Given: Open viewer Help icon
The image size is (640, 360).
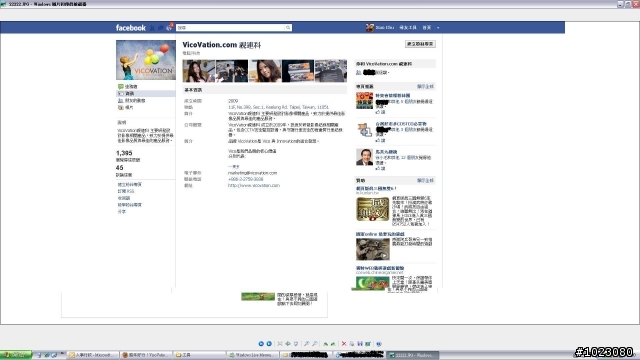Looking at the screenshot, I should (x=379, y=344).
